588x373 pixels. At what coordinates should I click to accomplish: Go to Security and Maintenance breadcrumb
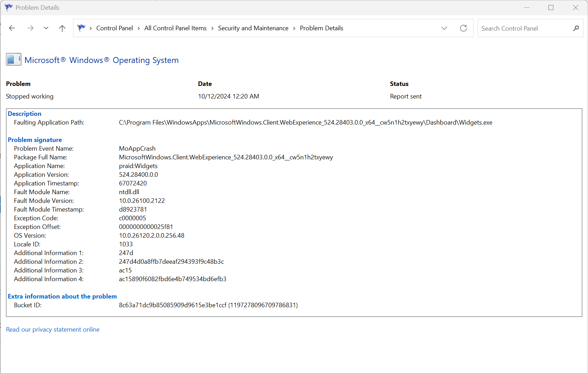253,28
